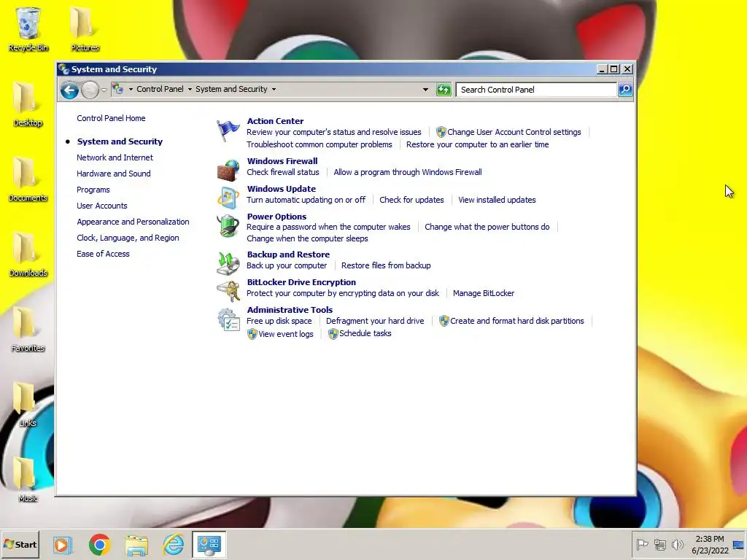
Task: Click System and Security in the breadcrumb
Action: (231, 89)
